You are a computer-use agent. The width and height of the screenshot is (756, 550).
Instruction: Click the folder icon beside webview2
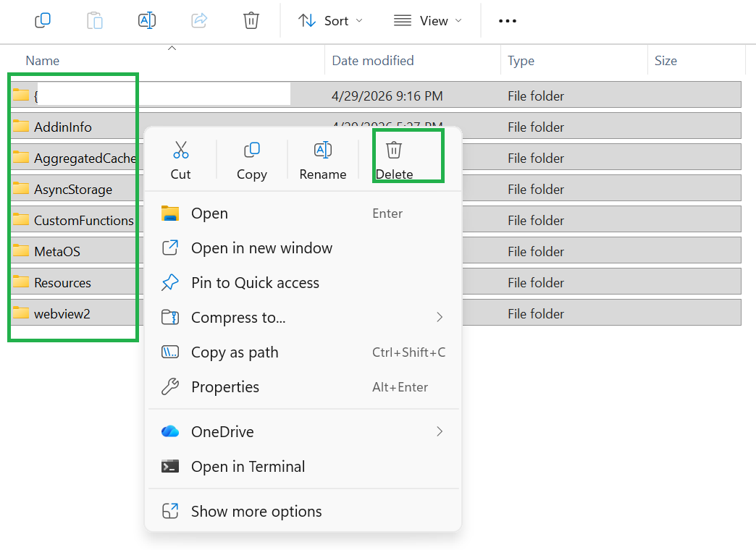(21, 313)
